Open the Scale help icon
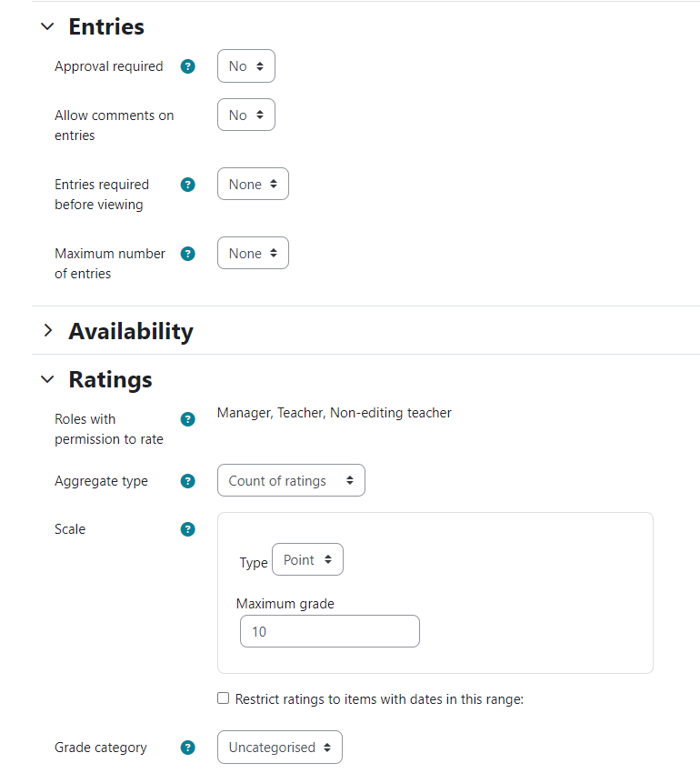Viewport: 700px width, 773px height. coord(188,529)
